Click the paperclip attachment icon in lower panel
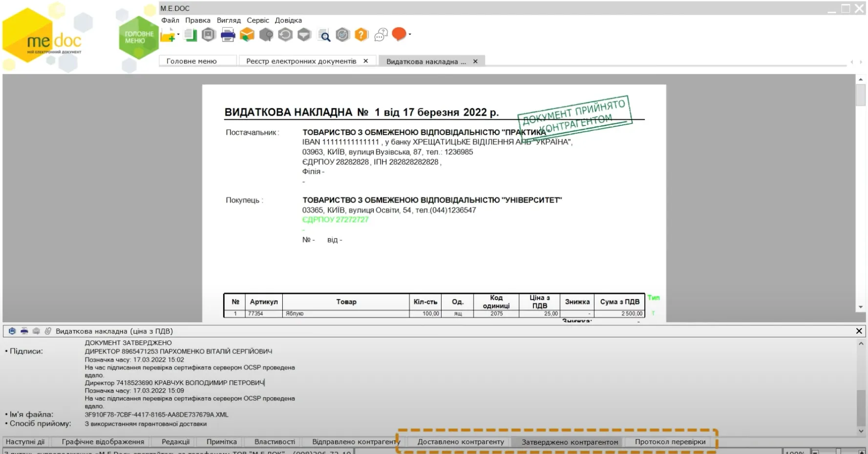The width and height of the screenshot is (868, 454). (48, 331)
